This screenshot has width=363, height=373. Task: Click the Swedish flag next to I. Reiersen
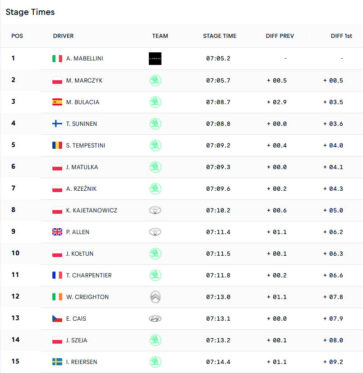click(x=57, y=362)
